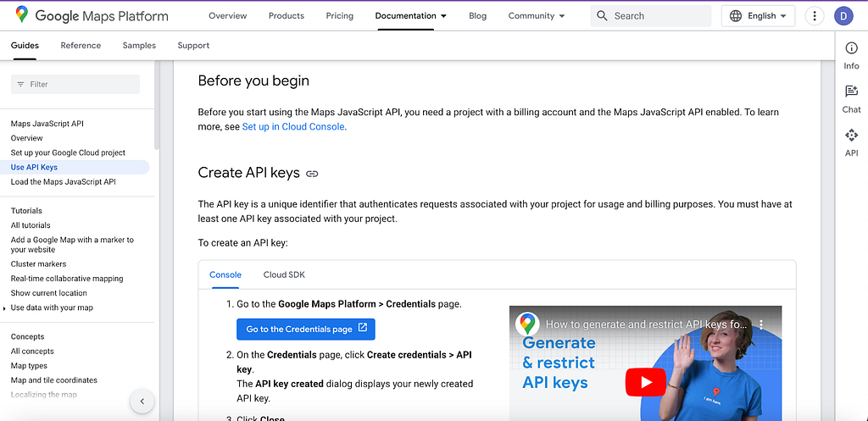Viewport: 868px width, 421px height.
Task: Open Add a Google Map with a marker tutorial
Action: pos(73,245)
